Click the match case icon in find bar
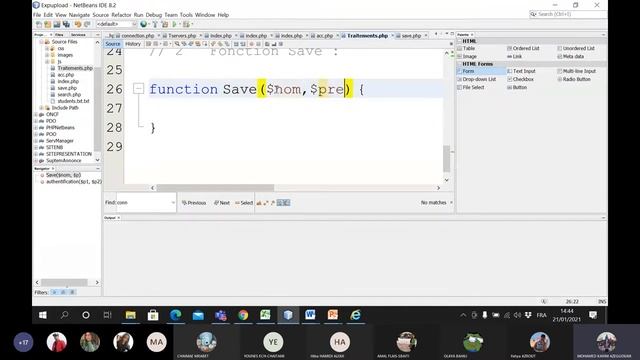This screenshot has height=360, width=640. (x=259, y=203)
